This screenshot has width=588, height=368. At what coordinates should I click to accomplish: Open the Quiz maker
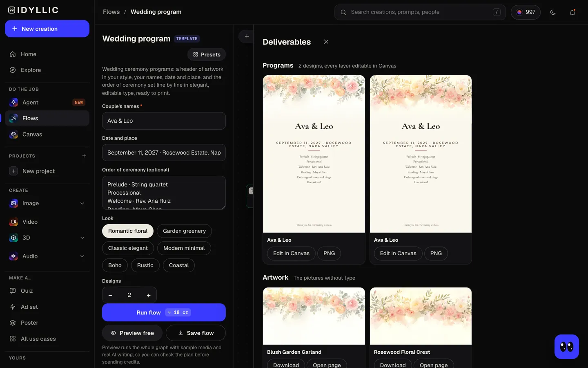coord(47,291)
